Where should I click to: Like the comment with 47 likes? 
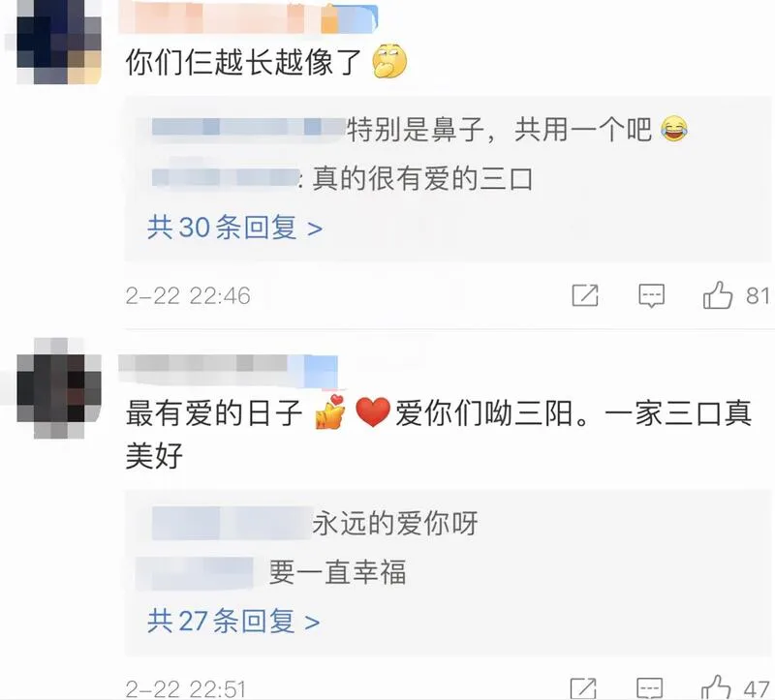coord(716,687)
